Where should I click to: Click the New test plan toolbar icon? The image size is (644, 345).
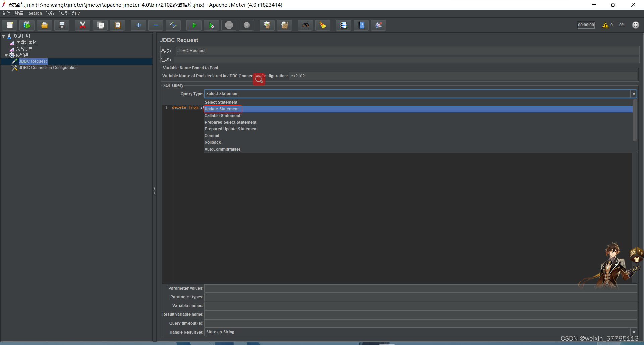10,25
